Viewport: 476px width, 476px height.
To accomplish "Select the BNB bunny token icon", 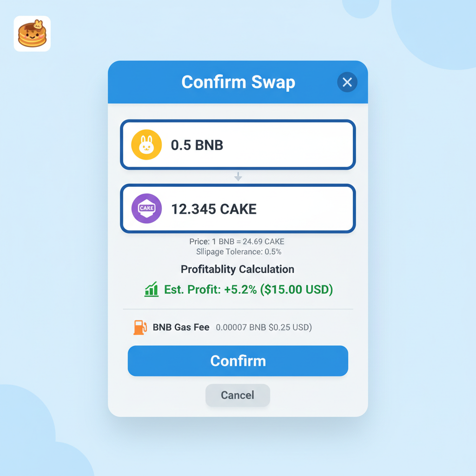I will [146, 144].
